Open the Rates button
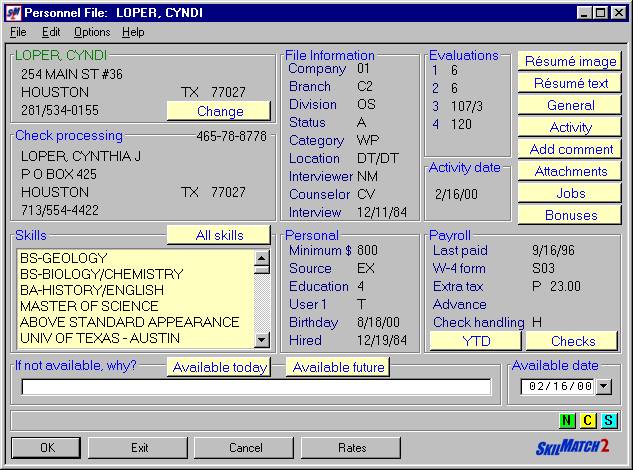Screen dimensions: 633x470 click(351, 447)
